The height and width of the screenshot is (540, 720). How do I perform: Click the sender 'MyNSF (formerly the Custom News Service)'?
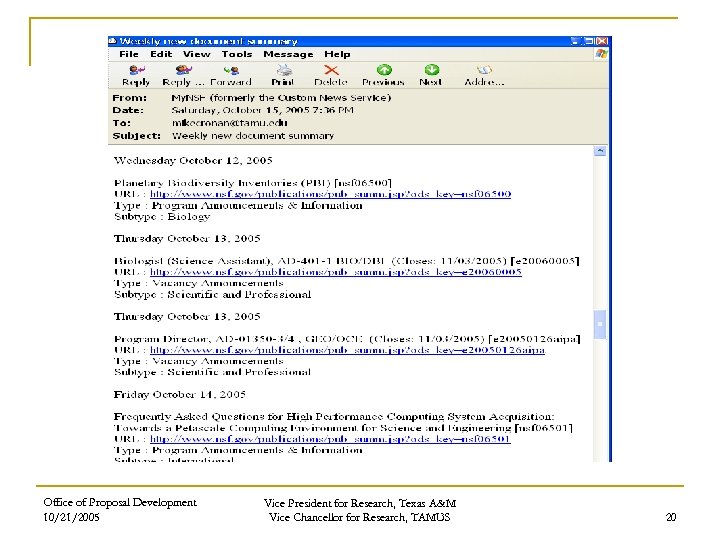(x=281, y=98)
